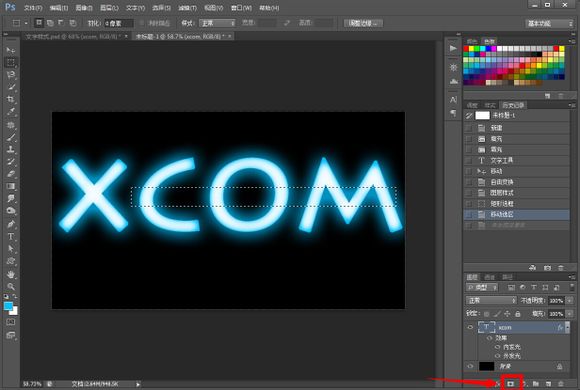The image size is (580, 390).
Task: Open the Style (样式) dropdown in options bar
Action: pyautogui.click(x=217, y=23)
